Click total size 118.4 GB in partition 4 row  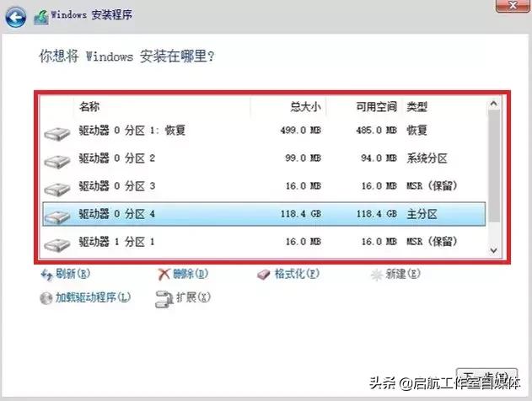point(301,214)
